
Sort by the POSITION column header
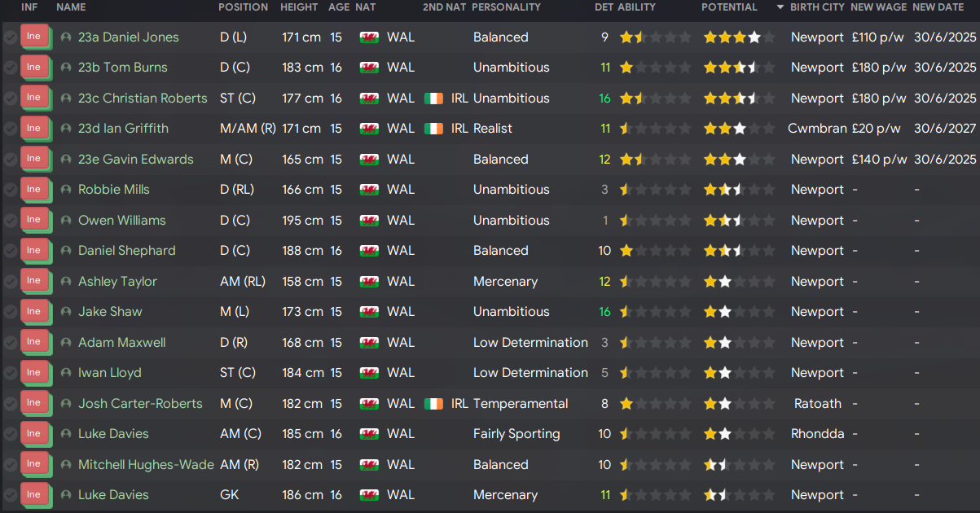[x=244, y=7]
